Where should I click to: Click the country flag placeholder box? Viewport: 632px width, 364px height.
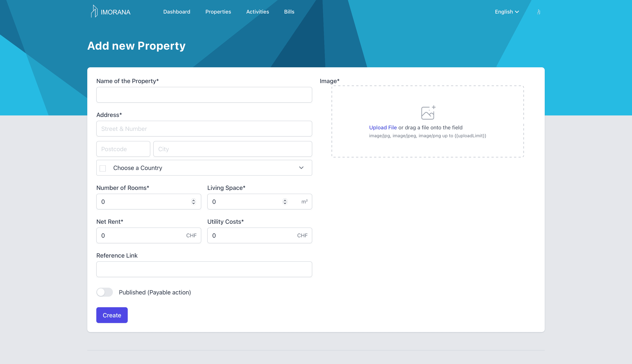(103, 168)
